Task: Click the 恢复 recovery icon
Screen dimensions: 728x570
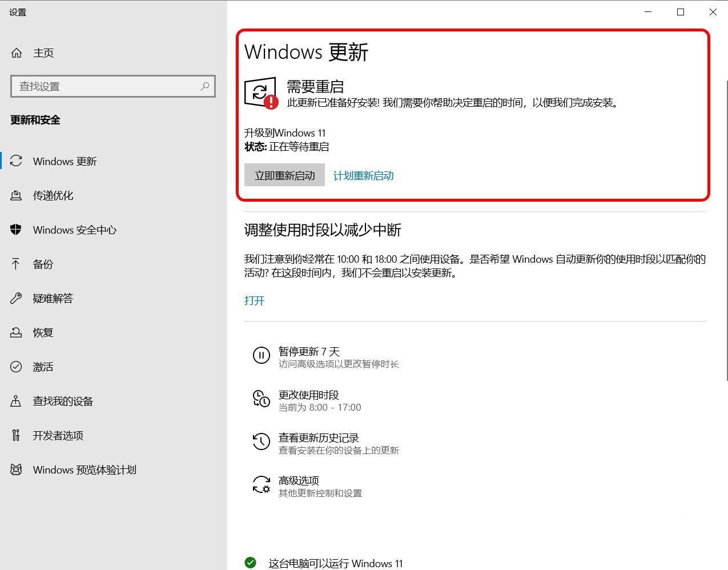Action: 16,332
